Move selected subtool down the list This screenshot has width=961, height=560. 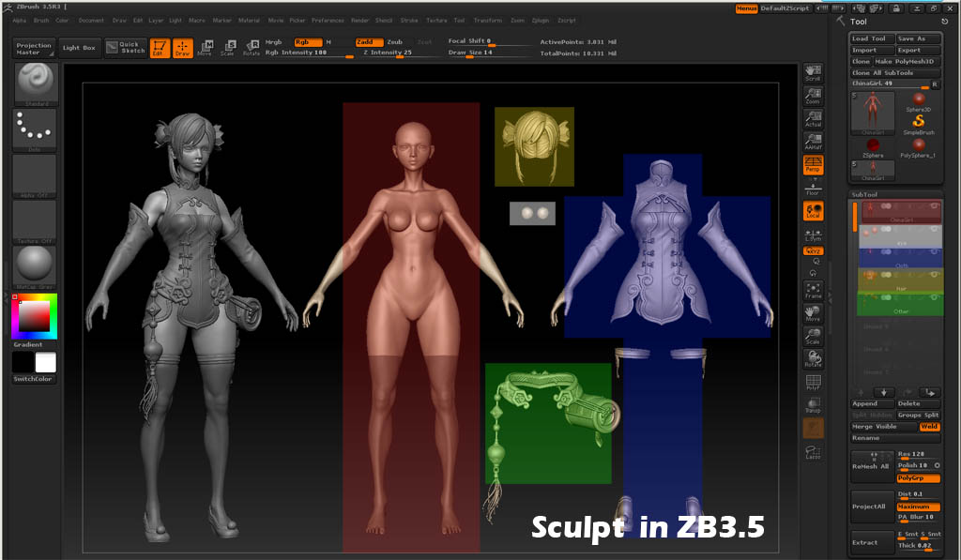(x=884, y=392)
